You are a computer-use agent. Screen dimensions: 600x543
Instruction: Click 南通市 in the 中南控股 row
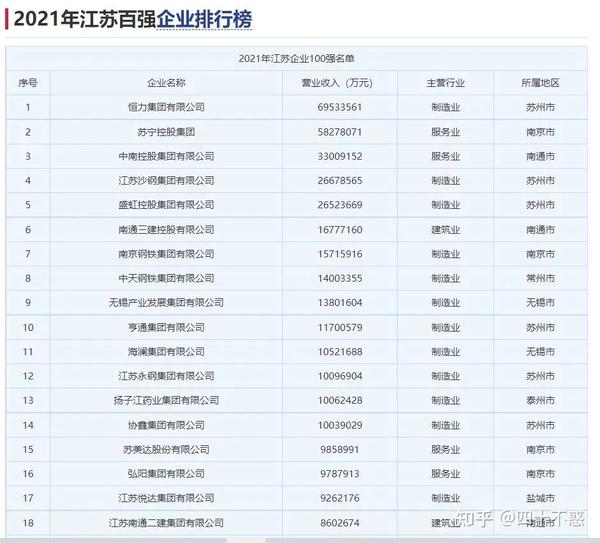click(x=540, y=156)
